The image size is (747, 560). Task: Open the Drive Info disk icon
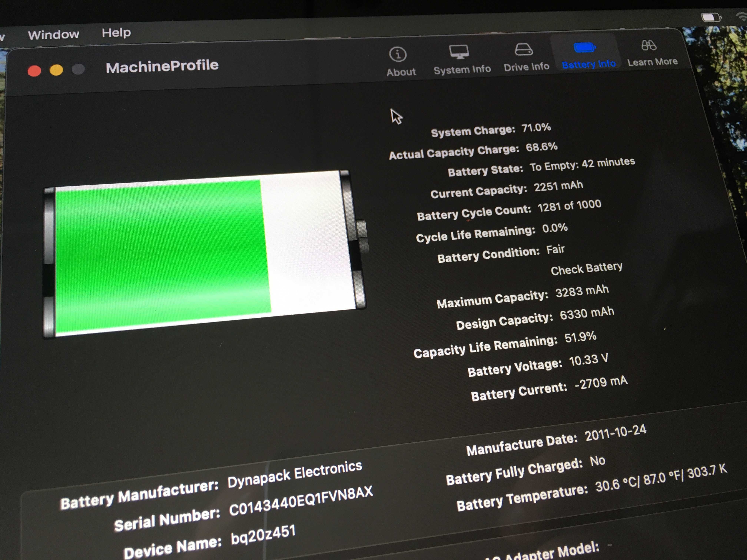tap(523, 49)
